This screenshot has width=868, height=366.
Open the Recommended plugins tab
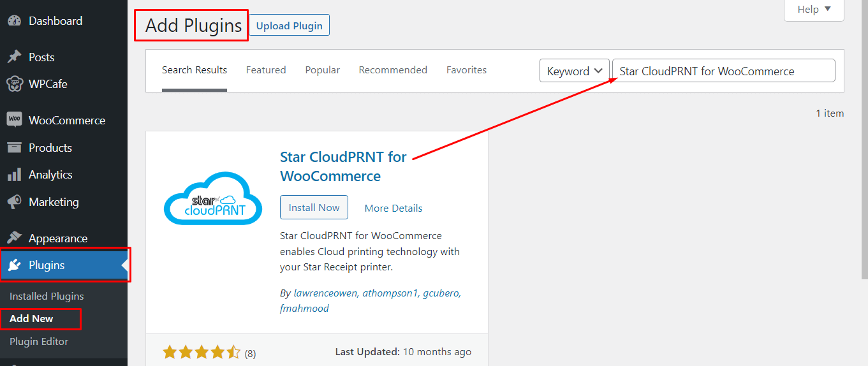(x=393, y=70)
